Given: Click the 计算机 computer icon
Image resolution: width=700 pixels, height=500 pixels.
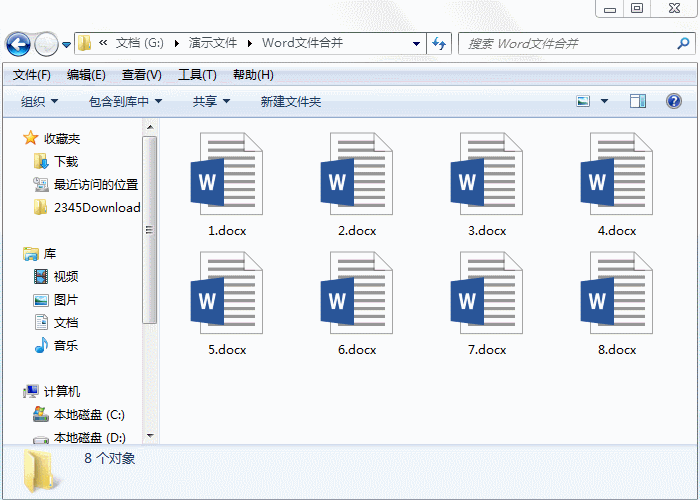Looking at the screenshot, I should pyautogui.click(x=31, y=392).
